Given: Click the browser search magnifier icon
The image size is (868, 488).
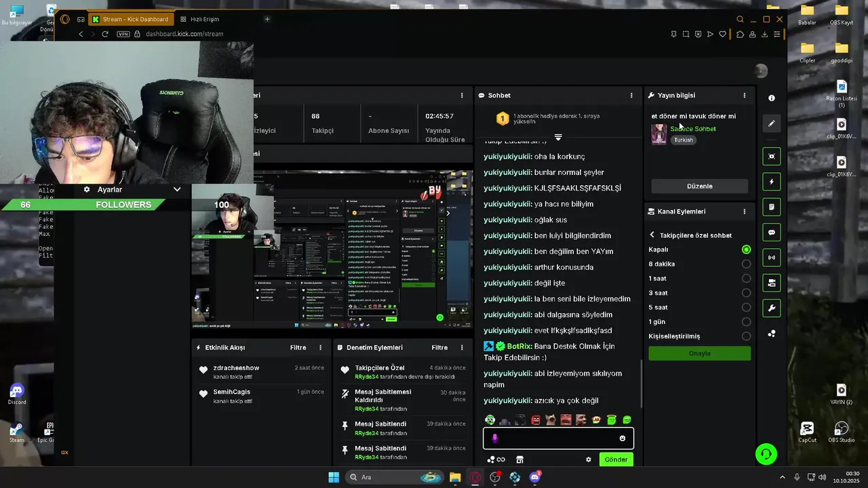Looking at the screenshot, I should tap(741, 19).
